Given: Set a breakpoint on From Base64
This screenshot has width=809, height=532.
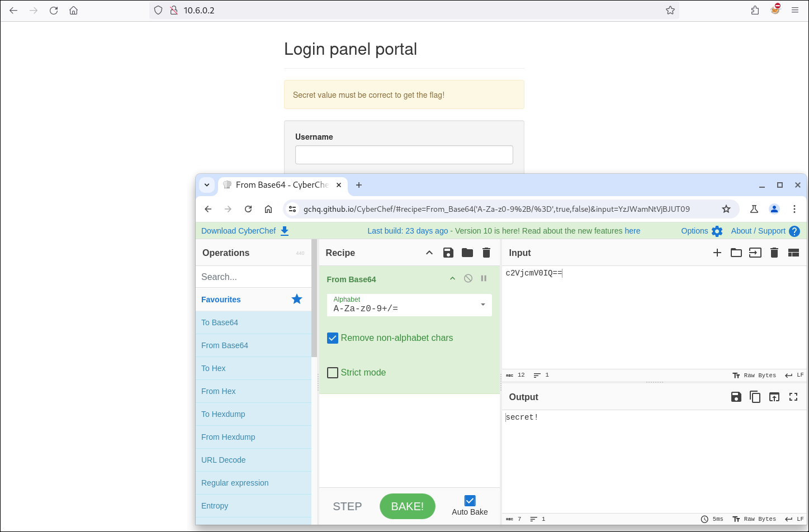Looking at the screenshot, I should point(484,278).
